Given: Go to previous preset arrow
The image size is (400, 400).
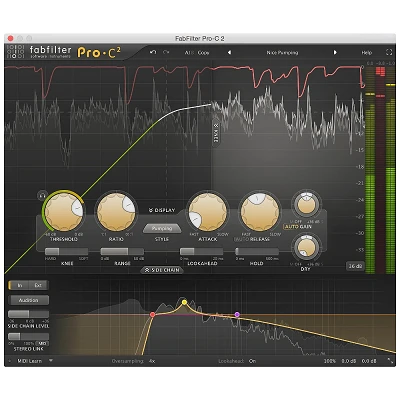Looking at the screenshot, I should click(x=229, y=52).
